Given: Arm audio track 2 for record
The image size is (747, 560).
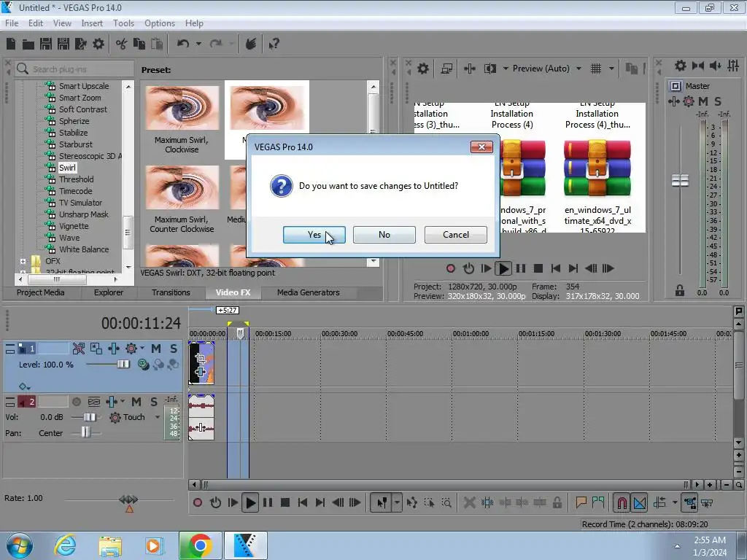Looking at the screenshot, I should [76, 402].
